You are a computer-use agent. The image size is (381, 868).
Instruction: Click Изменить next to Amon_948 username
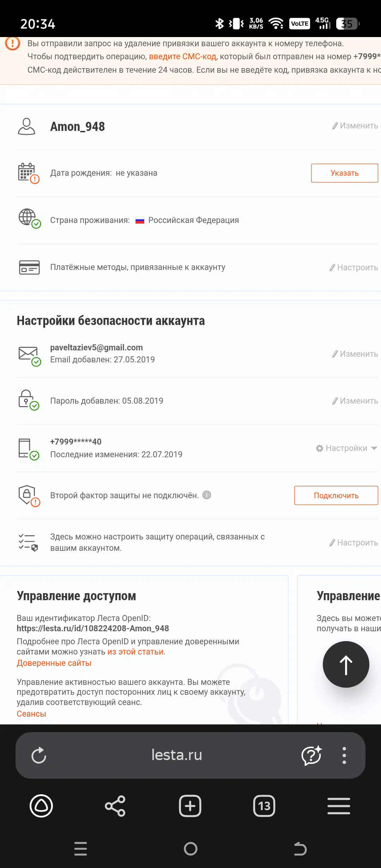(355, 126)
